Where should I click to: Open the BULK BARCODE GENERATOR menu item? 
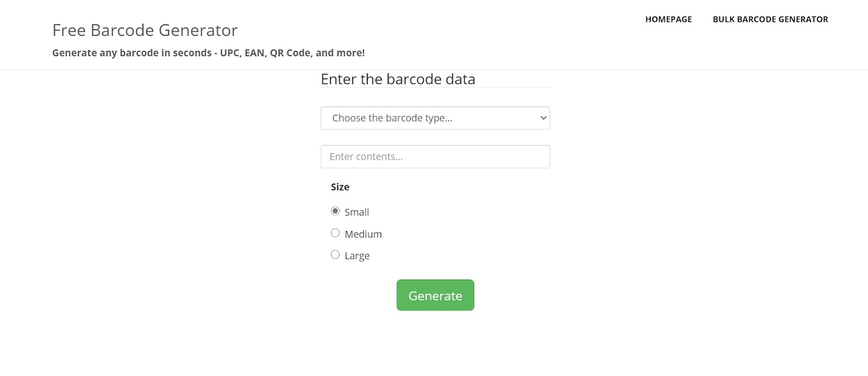tap(770, 19)
